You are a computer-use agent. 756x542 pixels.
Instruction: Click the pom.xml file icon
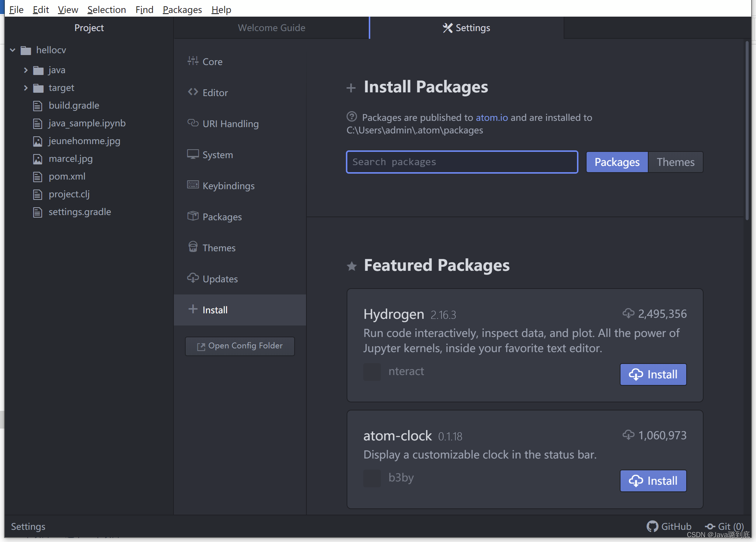[38, 177]
